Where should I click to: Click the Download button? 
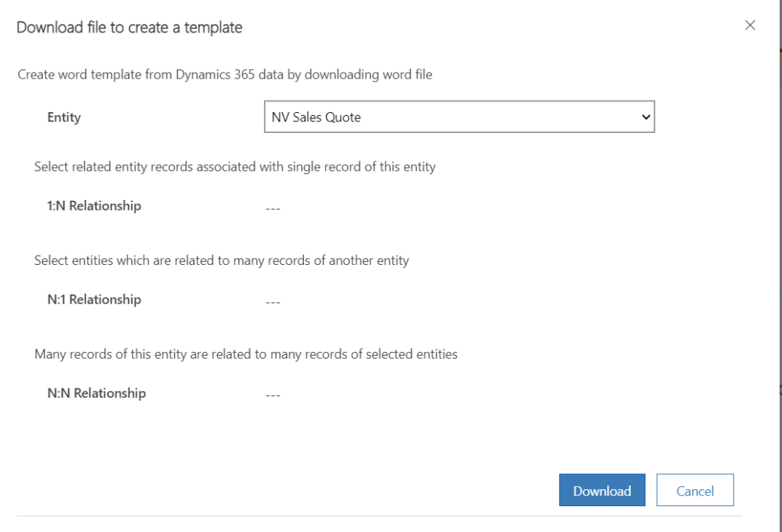(x=602, y=490)
